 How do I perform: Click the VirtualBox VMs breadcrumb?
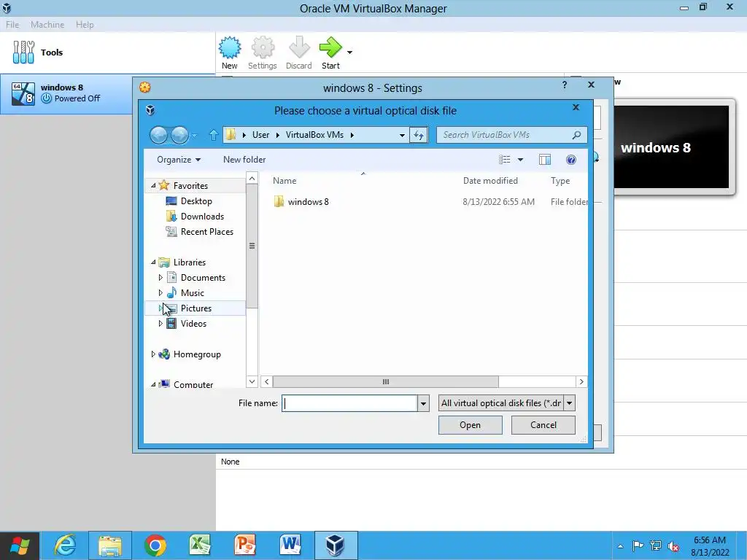pyautogui.click(x=314, y=135)
